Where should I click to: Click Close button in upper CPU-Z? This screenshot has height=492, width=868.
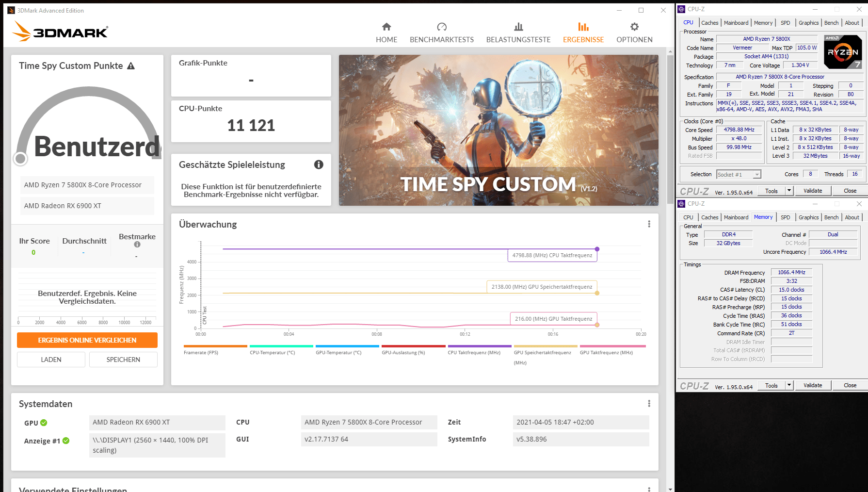(850, 191)
